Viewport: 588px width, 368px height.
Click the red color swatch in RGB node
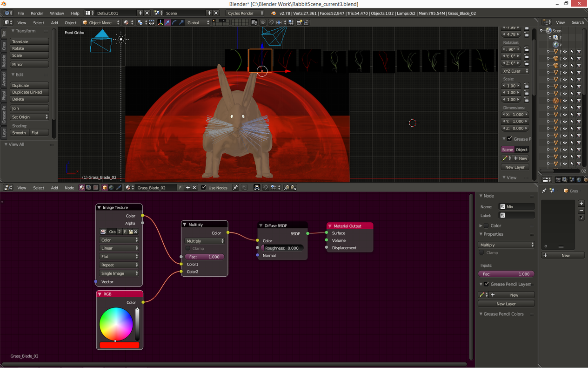[x=119, y=345]
